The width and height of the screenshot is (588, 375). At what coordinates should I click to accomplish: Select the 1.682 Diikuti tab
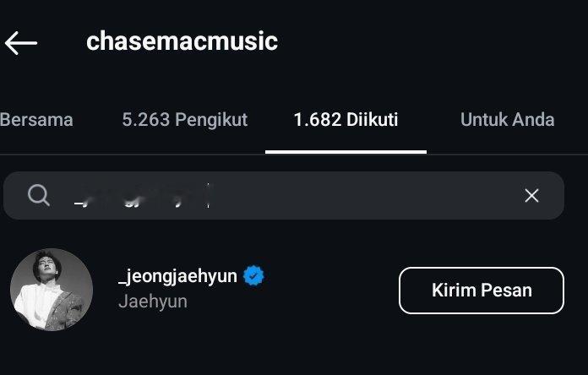coord(346,120)
